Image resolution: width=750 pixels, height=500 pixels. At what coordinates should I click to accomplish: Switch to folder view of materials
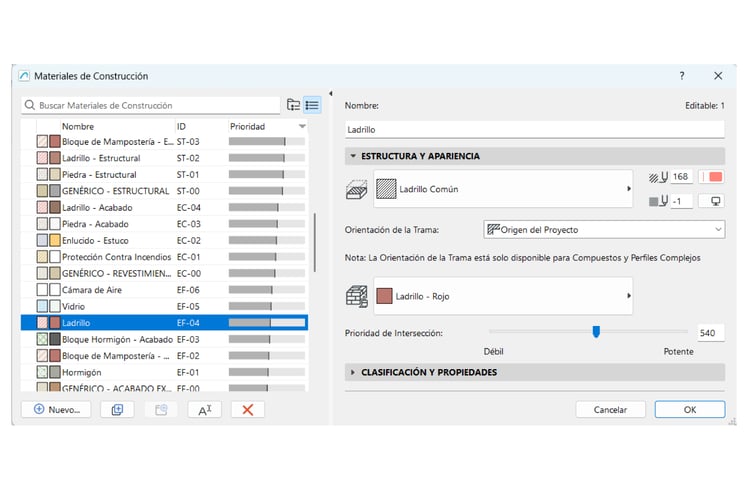(293, 105)
